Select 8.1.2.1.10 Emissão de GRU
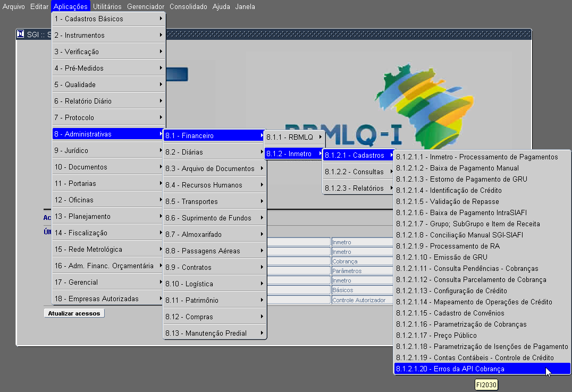 coord(482,257)
